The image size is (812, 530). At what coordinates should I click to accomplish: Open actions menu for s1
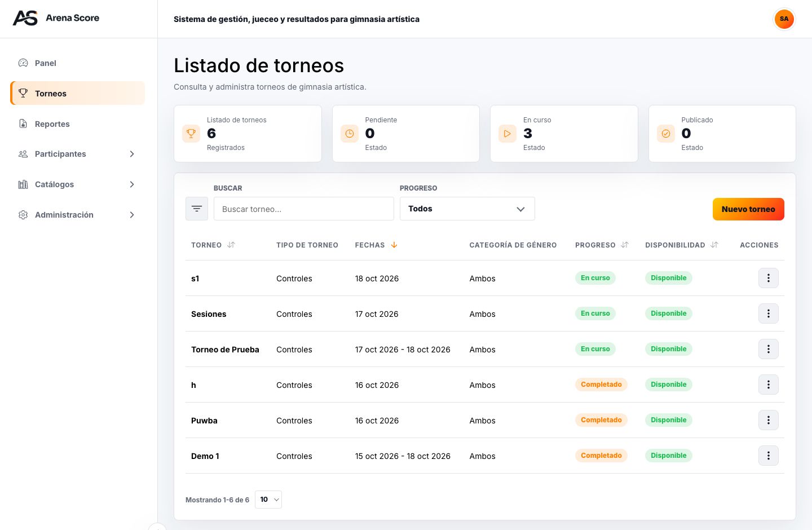coord(769,278)
